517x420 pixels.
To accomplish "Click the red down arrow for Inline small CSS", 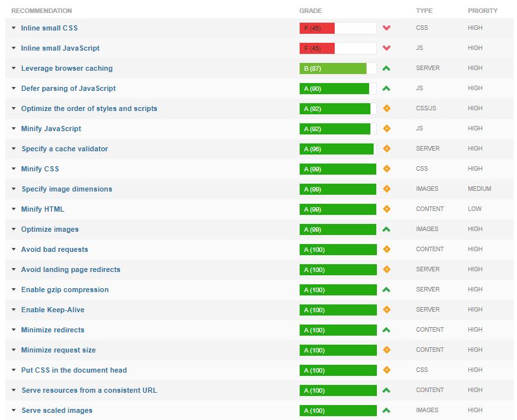I will (x=387, y=28).
